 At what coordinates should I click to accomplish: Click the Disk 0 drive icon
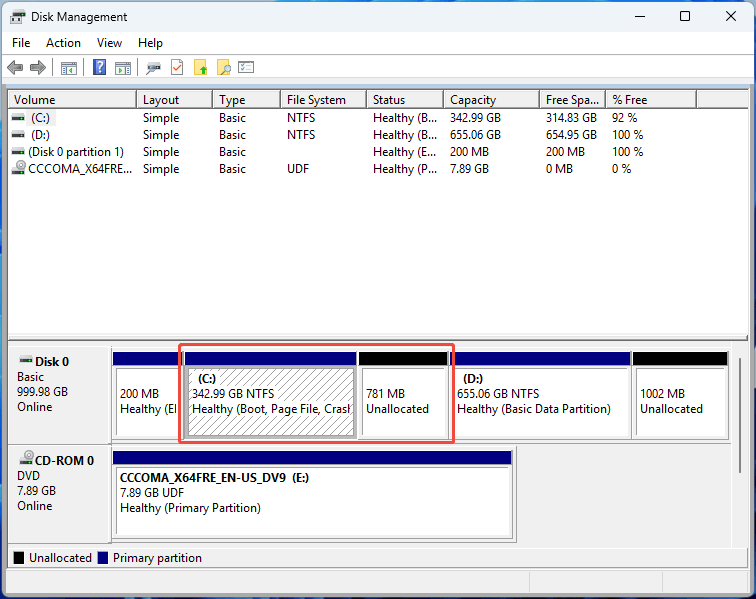(26, 360)
